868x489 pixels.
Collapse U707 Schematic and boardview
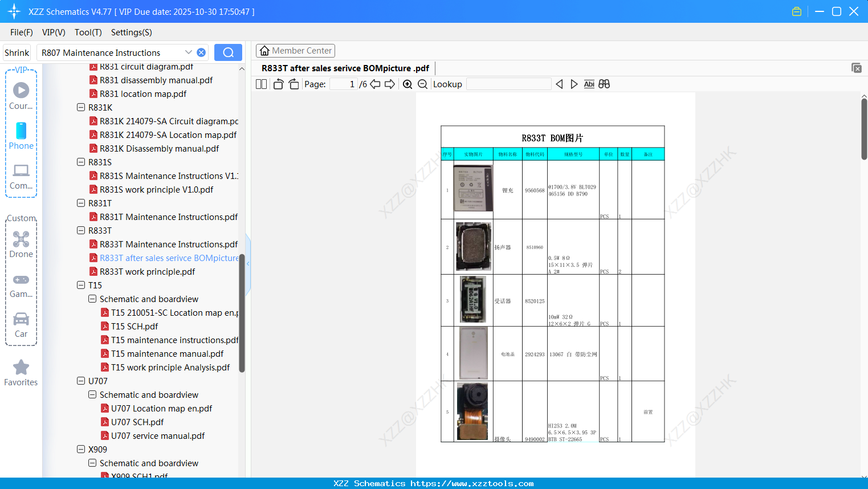(x=92, y=394)
